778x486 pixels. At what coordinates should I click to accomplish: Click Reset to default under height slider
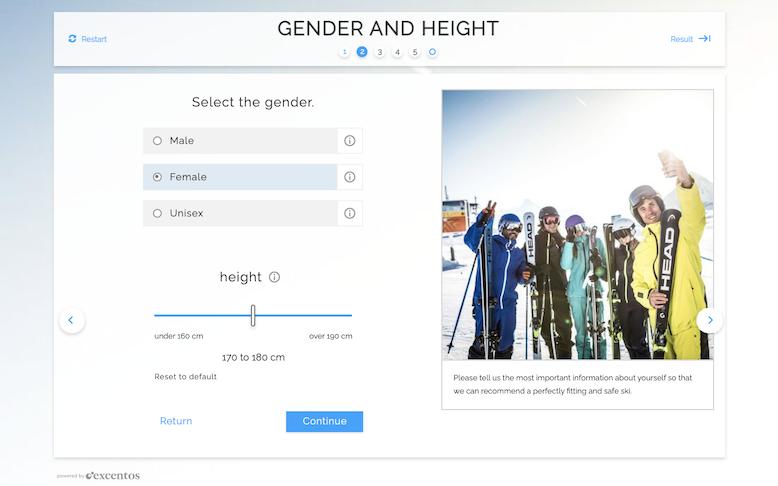185,377
